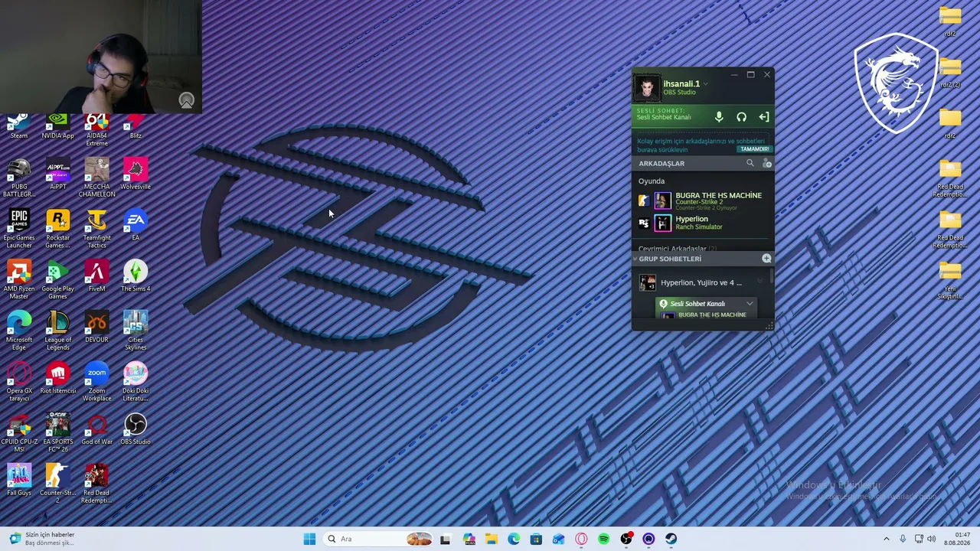
Task: Launch AIDA64 Extreme from the desktop
Action: coord(96,130)
